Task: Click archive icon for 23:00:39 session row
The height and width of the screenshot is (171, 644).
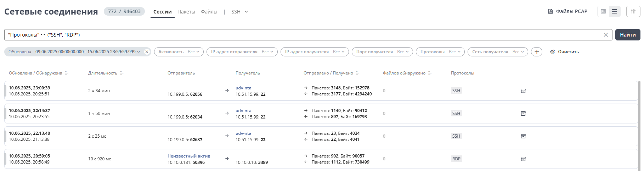Action: (x=523, y=91)
